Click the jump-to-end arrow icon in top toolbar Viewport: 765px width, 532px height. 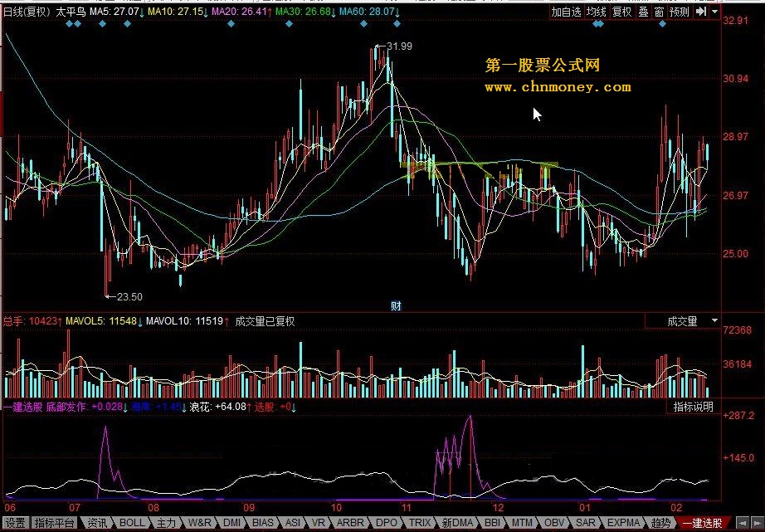701,12
